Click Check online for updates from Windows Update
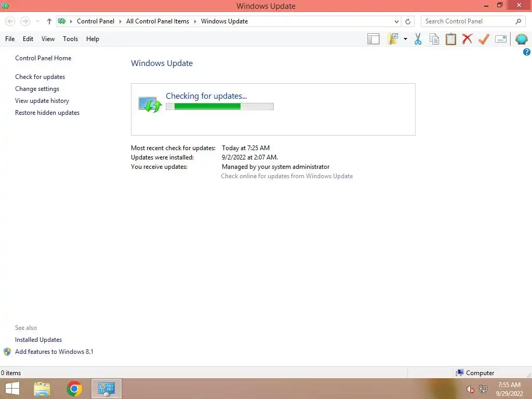Viewport: 532px width, 399px height. click(287, 176)
